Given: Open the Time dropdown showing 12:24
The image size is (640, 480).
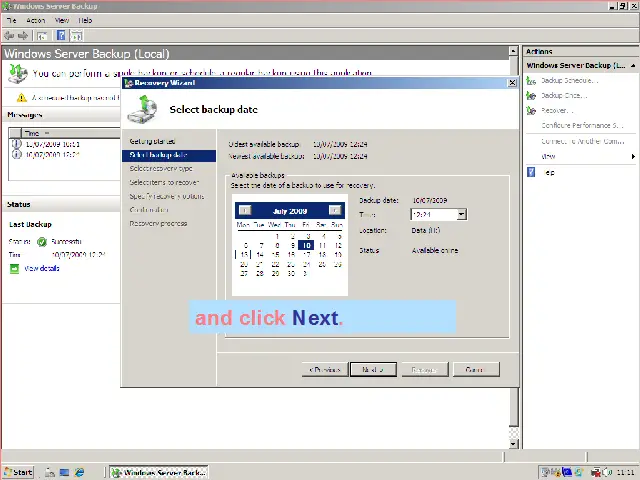Looking at the screenshot, I should pos(462,214).
